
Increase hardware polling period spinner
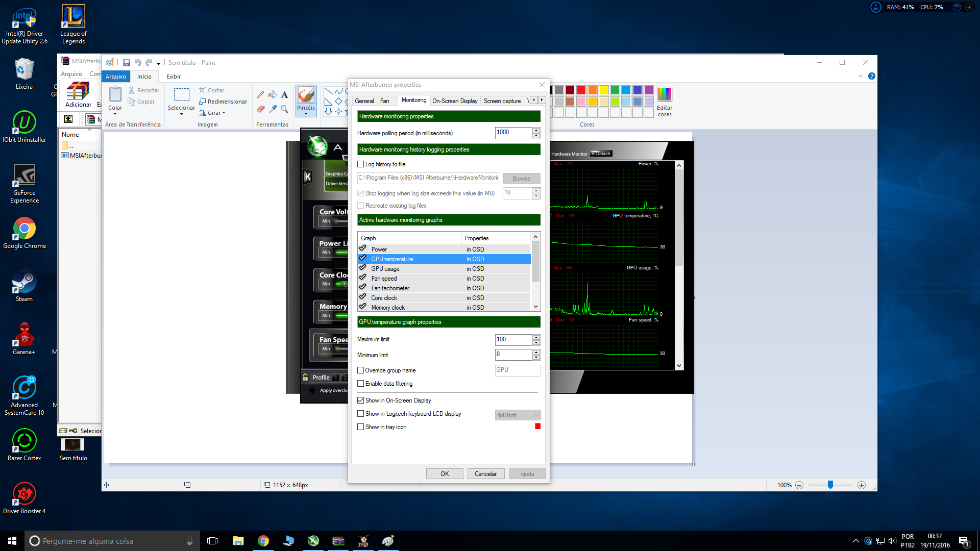tap(536, 131)
